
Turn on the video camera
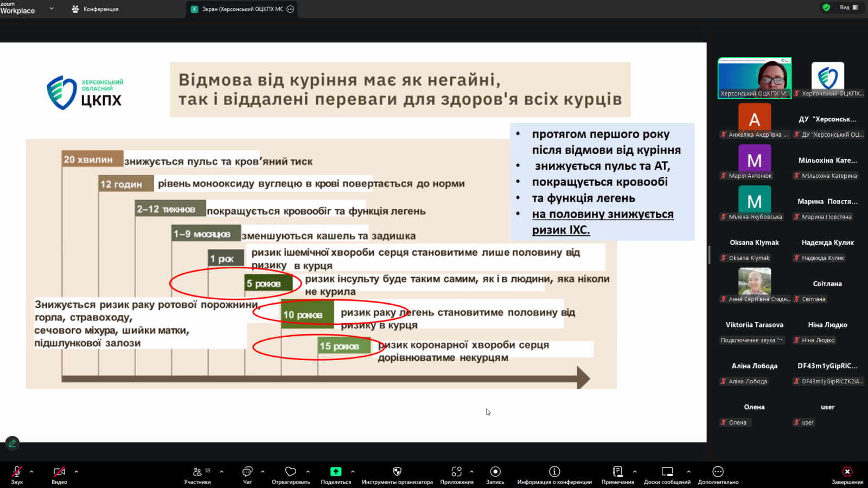click(x=59, y=472)
